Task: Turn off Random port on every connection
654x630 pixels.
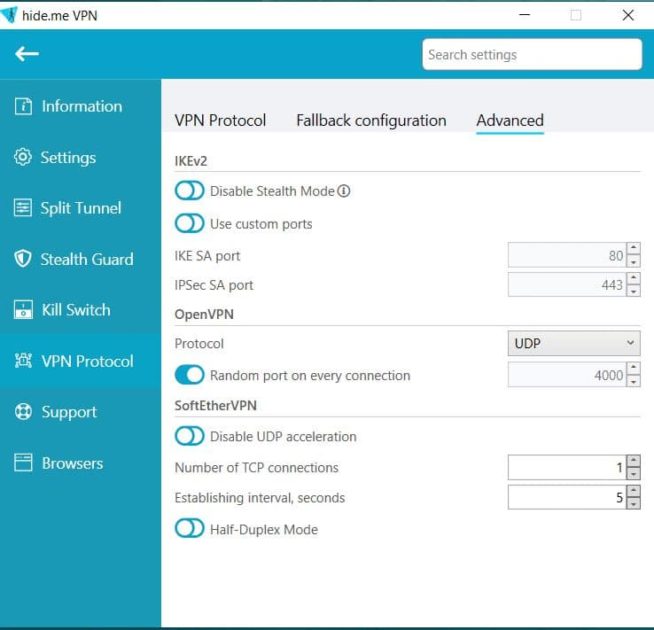Action: coord(189,375)
